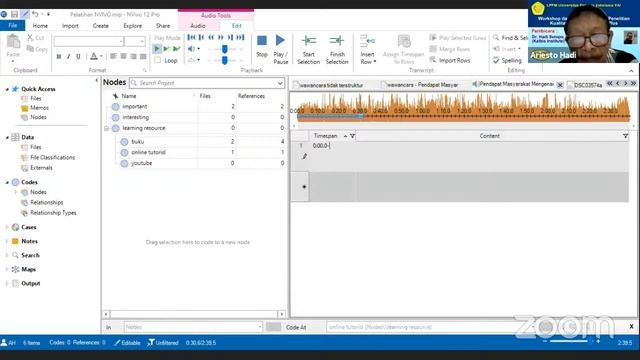The width and height of the screenshot is (640, 360).
Task: Open Memos under Quick Access
Action: click(x=39, y=108)
